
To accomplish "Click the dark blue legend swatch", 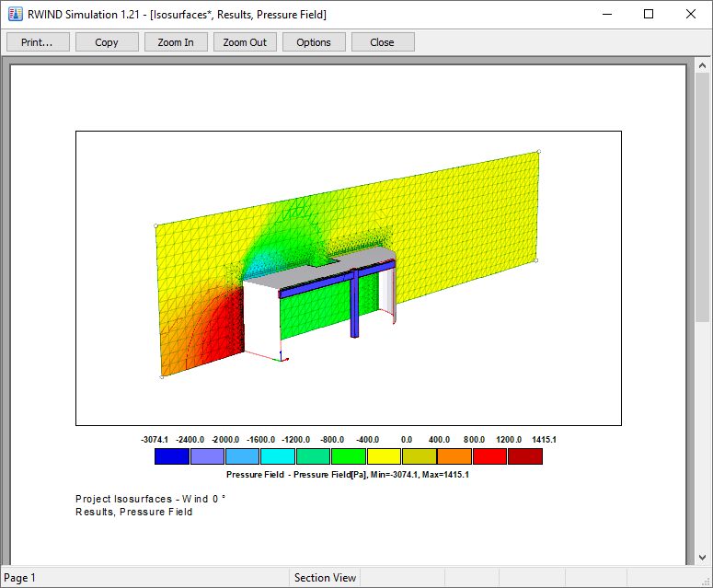I will tap(172, 456).
